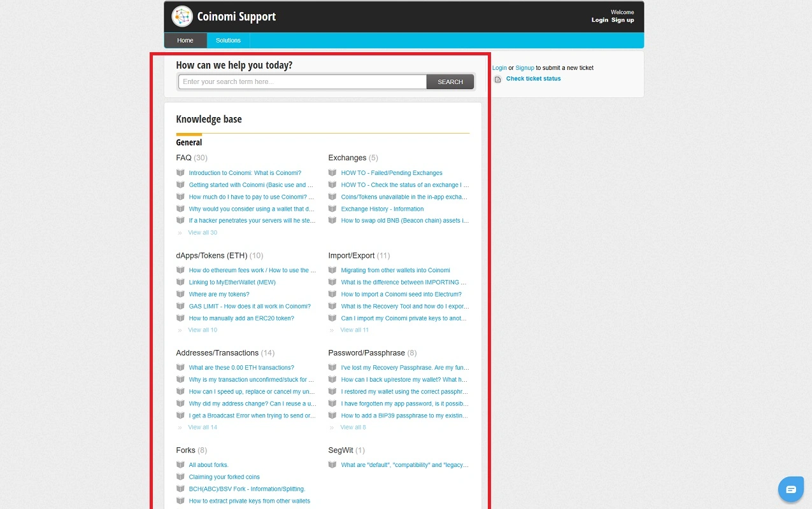Go to the Home tab
812x509 pixels.
185,41
